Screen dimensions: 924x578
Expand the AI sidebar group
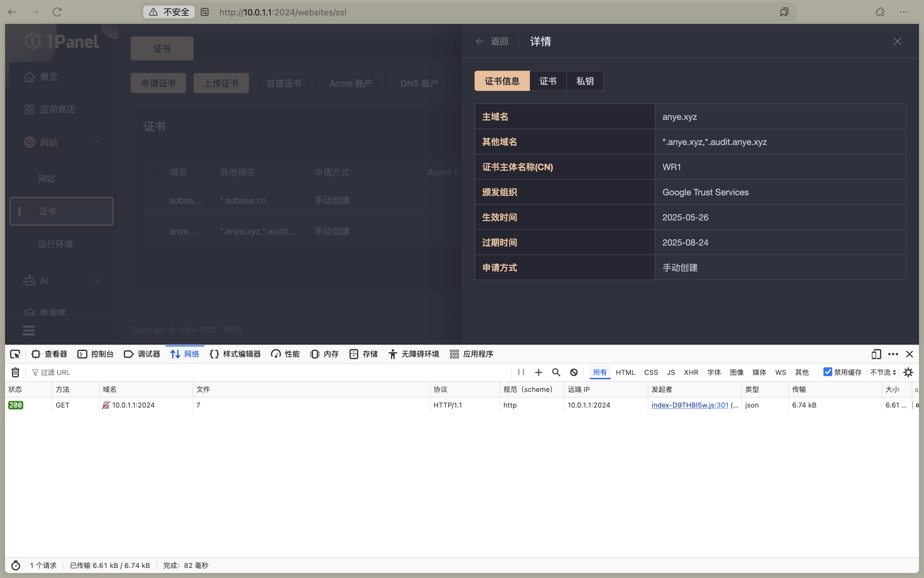click(61, 281)
